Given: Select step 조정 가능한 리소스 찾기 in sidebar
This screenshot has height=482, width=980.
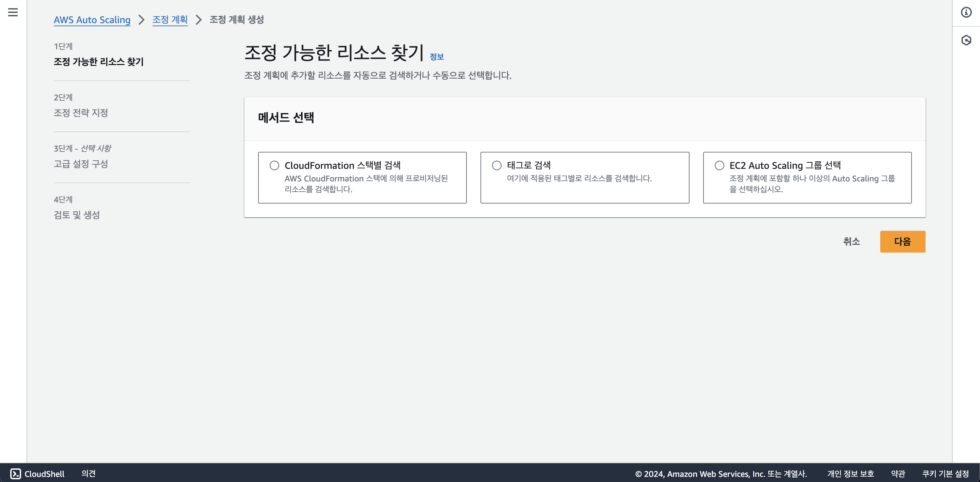Looking at the screenshot, I should (x=98, y=62).
